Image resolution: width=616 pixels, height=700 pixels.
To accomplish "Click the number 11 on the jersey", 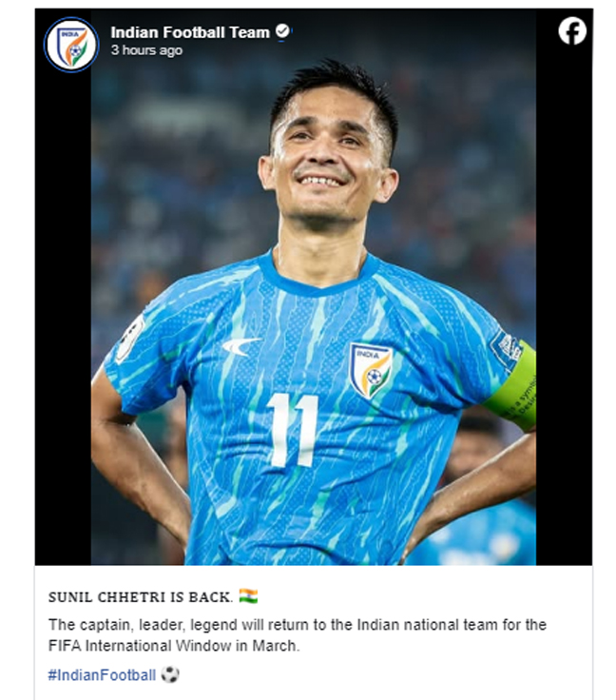I will 293,431.
